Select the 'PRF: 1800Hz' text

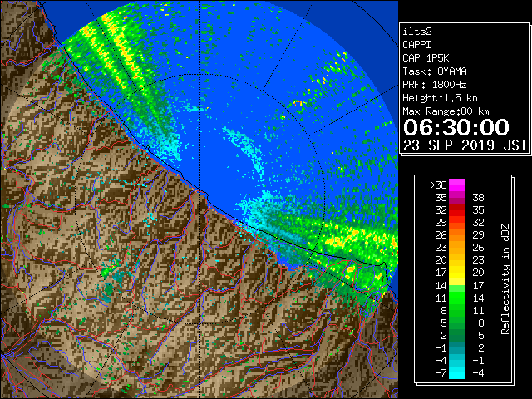tap(435, 85)
